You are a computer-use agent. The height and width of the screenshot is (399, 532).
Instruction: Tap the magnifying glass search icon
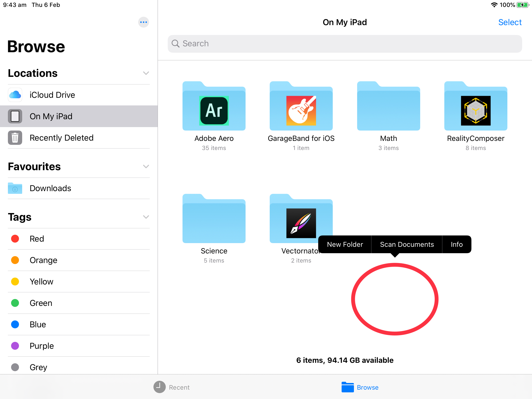(x=176, y=44)
